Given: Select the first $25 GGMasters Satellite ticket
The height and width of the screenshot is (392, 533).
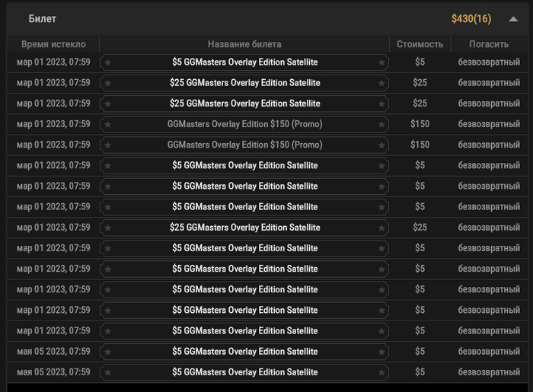Looking at the screenshot, I should coord(244,83).
